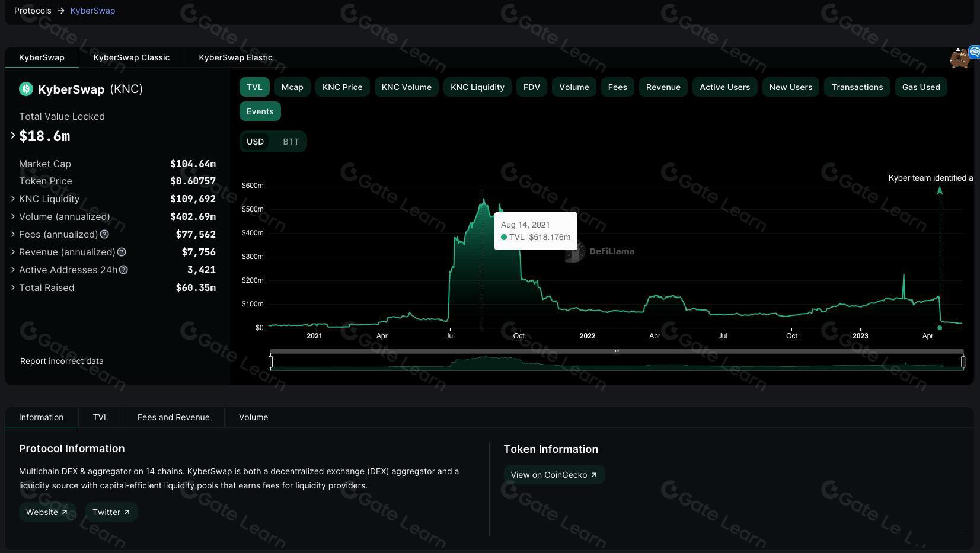Switch chart denomination to BTT
Viewport: 980px width, 553px height.
click(x=291, y=142)
